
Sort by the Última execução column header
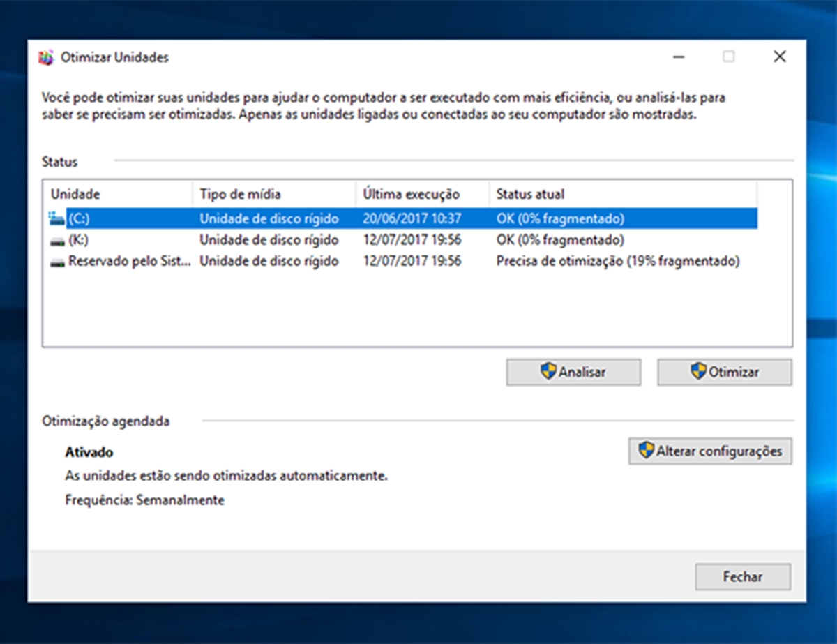[422, 193]
